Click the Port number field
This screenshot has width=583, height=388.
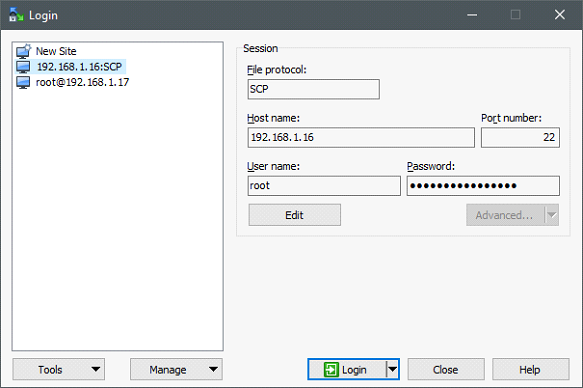point(520,138)
